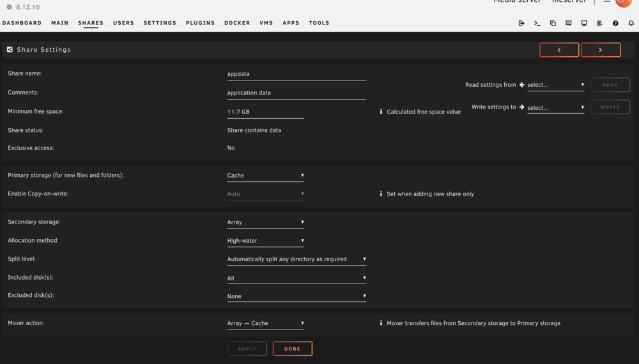Click the 'Calculated free space value' text

coord(424,112)
